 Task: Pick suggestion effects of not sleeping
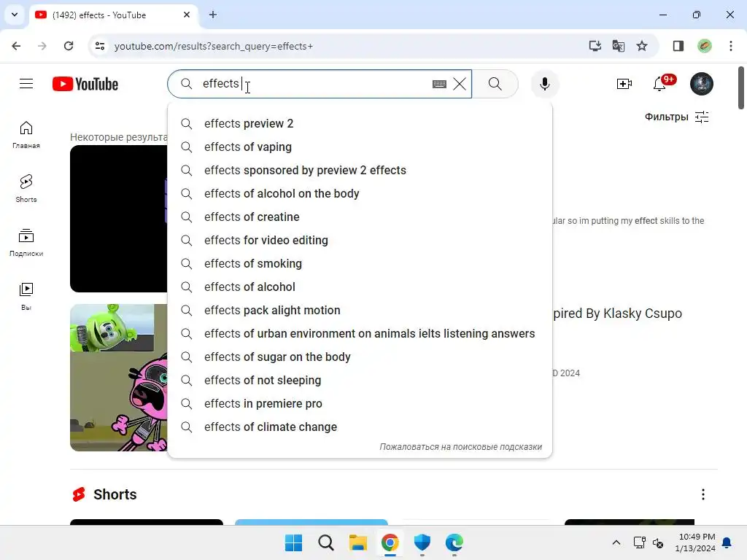point(360,380)
